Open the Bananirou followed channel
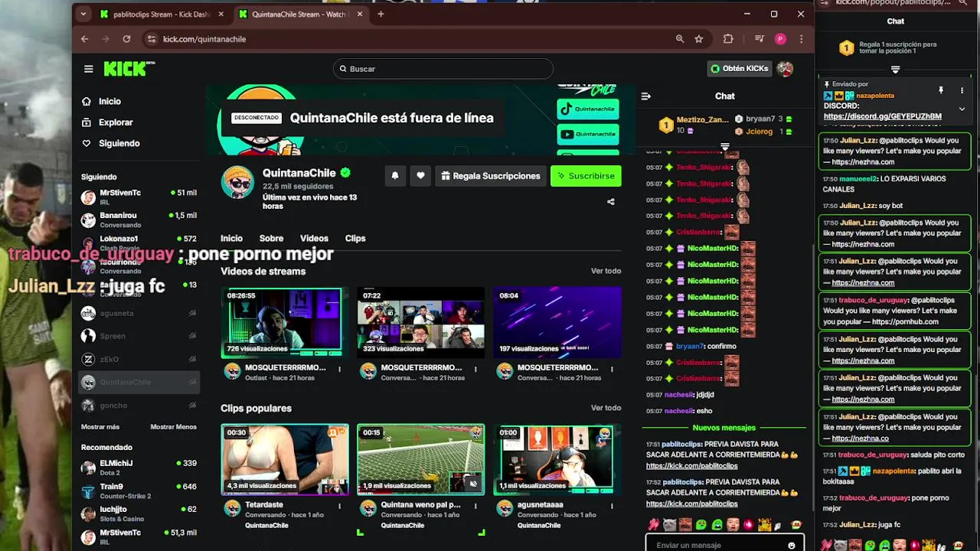980x551 pixels. point(139,220)
